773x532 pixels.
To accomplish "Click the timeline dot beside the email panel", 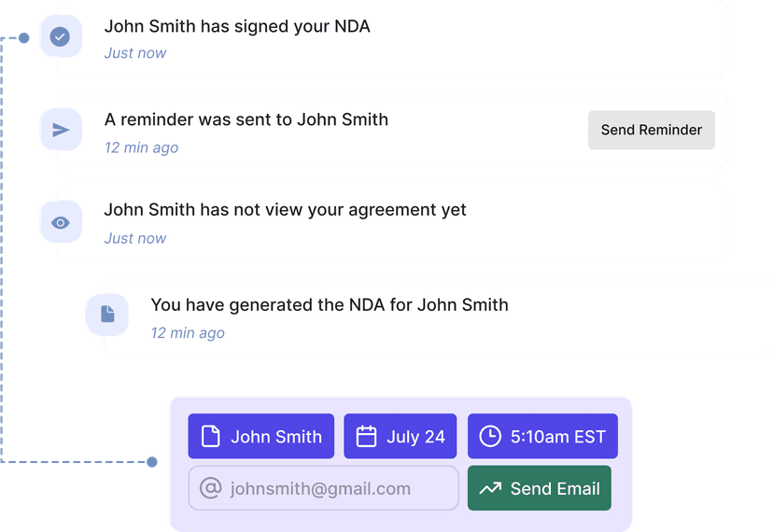I will tap(153, 462).
